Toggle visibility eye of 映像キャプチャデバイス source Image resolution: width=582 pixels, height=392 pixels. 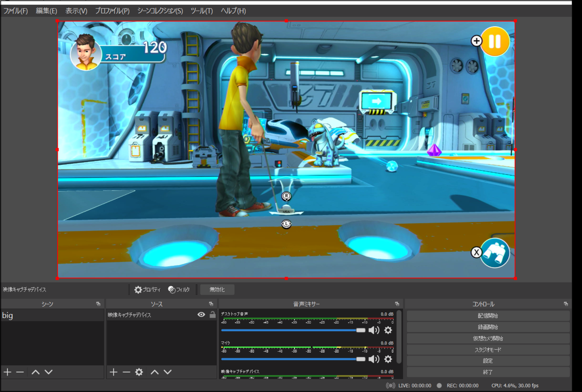tap(201, 315)
